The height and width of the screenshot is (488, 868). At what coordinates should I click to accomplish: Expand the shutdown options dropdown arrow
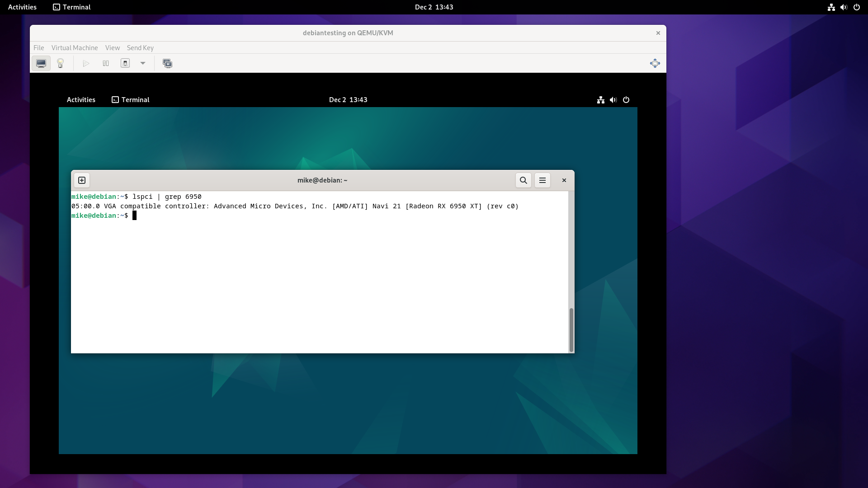(x=143, y=63)
